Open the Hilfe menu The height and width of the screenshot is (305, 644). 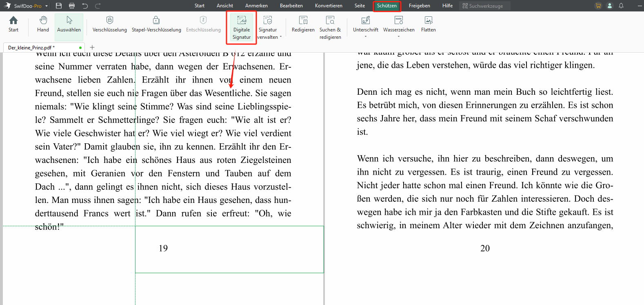[447, 6]
